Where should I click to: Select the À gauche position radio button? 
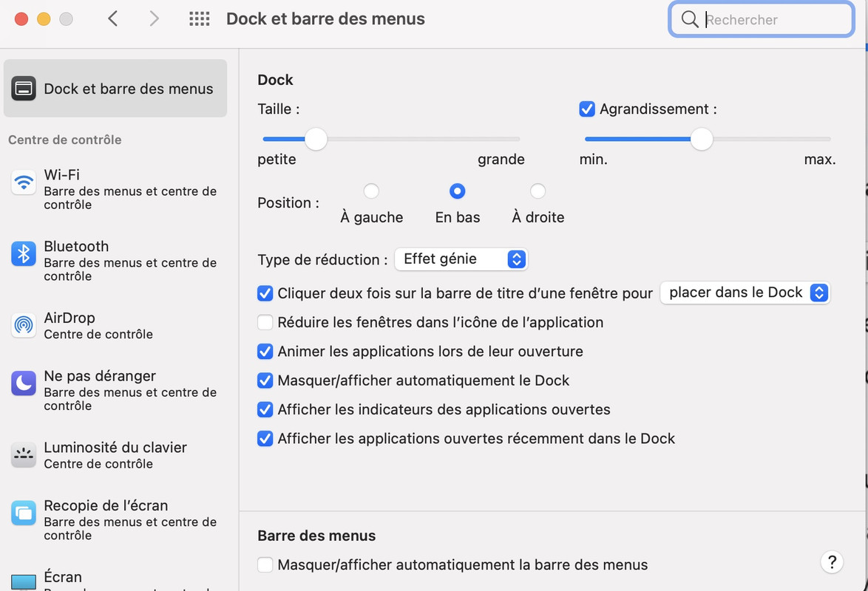tap(371, 191)
